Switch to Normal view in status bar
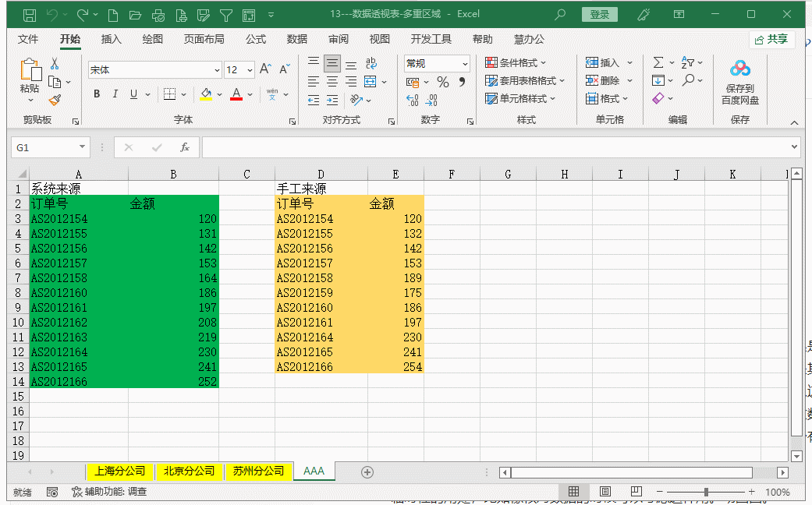 click(573, 492)
